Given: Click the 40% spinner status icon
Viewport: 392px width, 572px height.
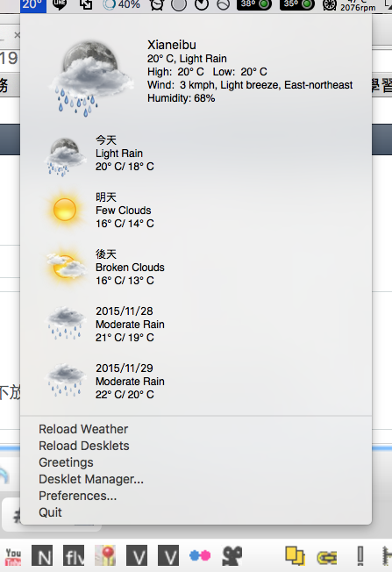Looking at the screenshot, I should [x=121, y=4].
